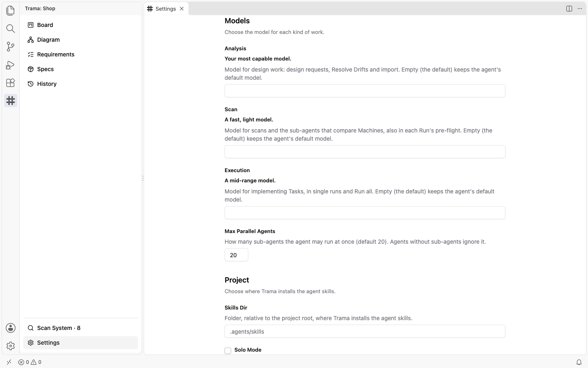Open the Accounts icon
The image size is (588, 368).
11,328
